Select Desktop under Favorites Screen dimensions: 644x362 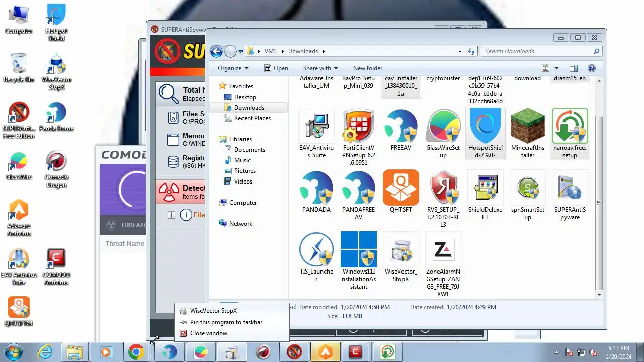245,97
